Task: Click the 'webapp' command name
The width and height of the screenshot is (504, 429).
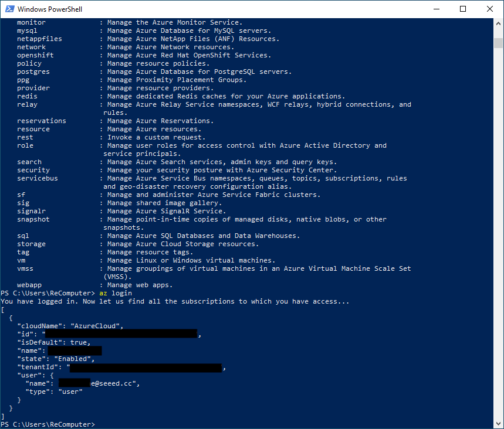Action: [29, 285]
